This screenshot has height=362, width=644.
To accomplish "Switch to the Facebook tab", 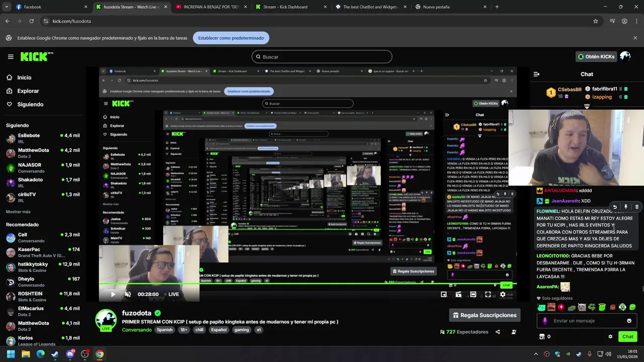I will (48, 7).
